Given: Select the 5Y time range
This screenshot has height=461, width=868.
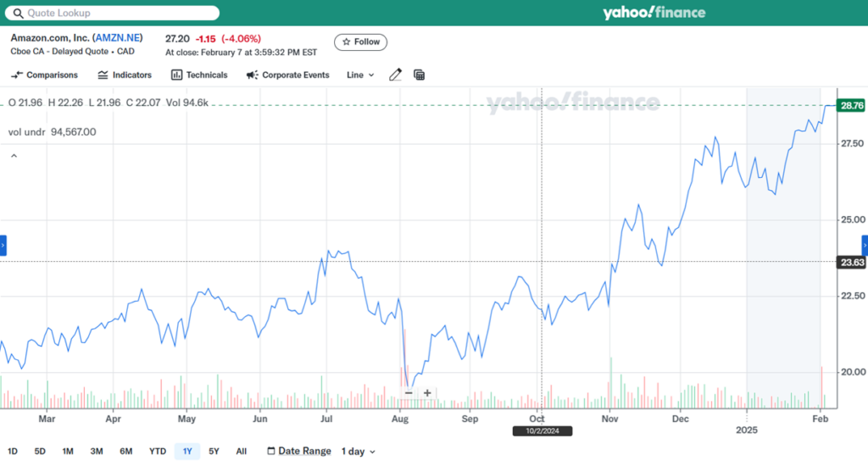Looking at the screenshot, I should (x=214, y=452).
